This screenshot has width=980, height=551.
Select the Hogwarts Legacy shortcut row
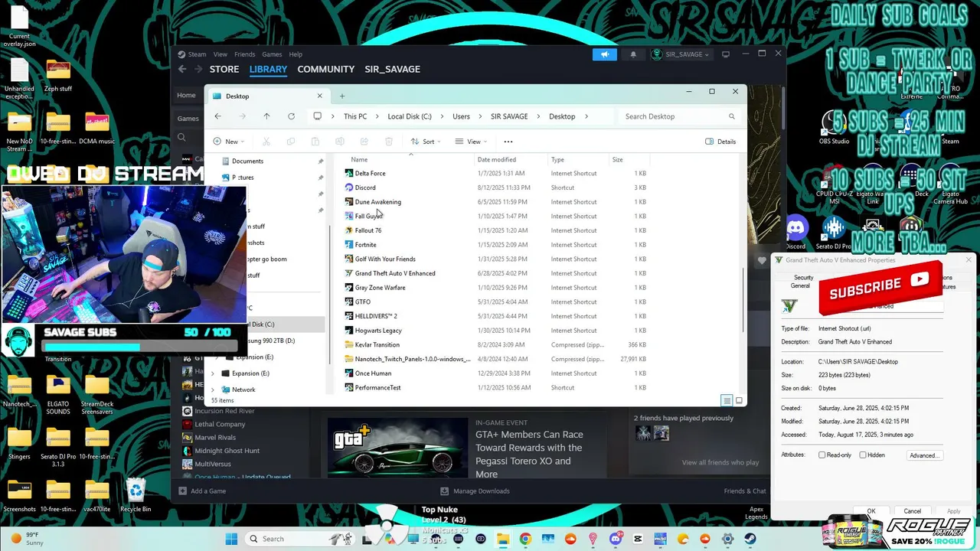(496, 331)
